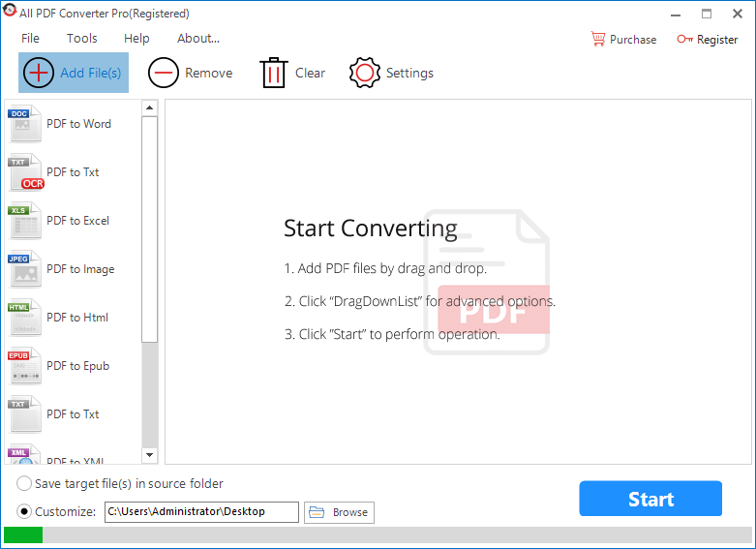The image size is (756, 549).
Task: Maximize the All PDF Converter window
Action: pyautogui.click(x=707, y=14)
